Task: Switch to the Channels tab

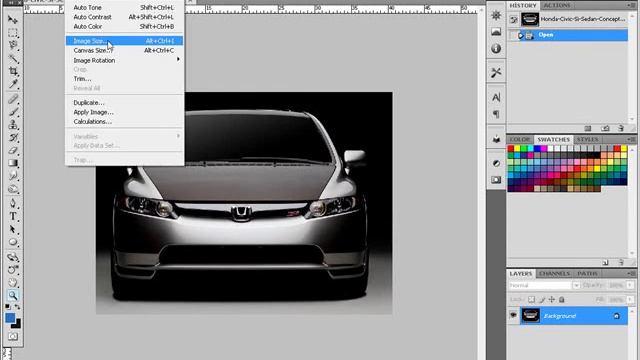Action: click(554, 273)
